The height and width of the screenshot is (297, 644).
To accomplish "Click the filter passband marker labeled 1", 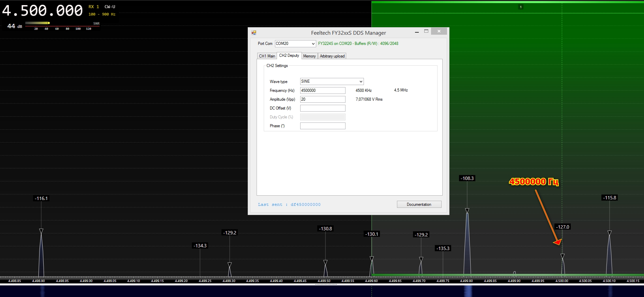I will [x=521, y=7].
